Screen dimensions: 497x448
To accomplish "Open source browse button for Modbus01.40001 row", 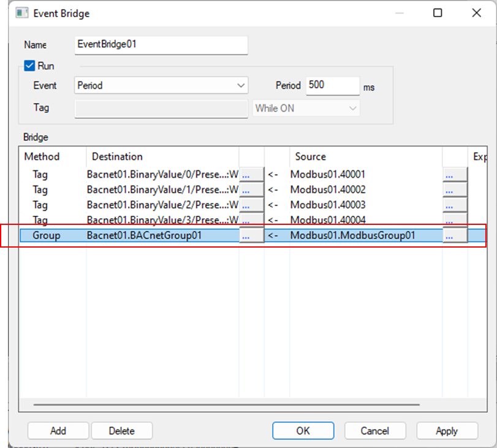I will tap(455, 175).
